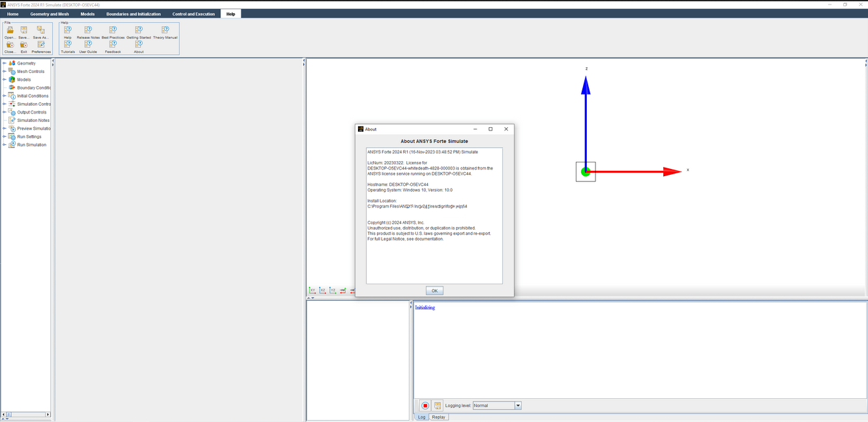Expand the Initial Conditions tree node
Viewport: 868px width, 422px height.
pos(5,96)
